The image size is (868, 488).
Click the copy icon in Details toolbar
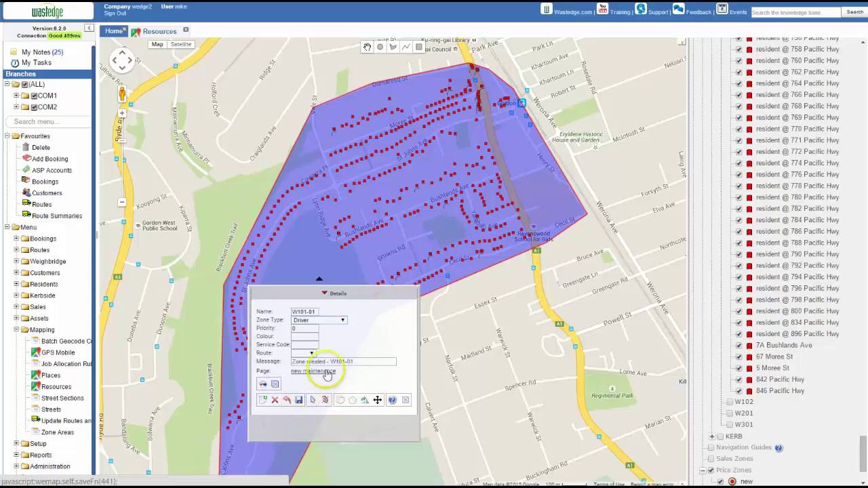(x=340, y=400)
